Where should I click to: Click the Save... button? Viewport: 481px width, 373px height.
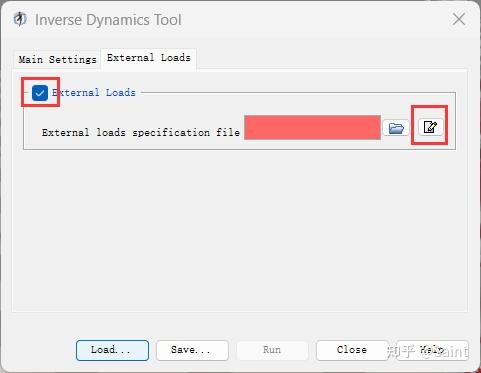coord(192,350)
